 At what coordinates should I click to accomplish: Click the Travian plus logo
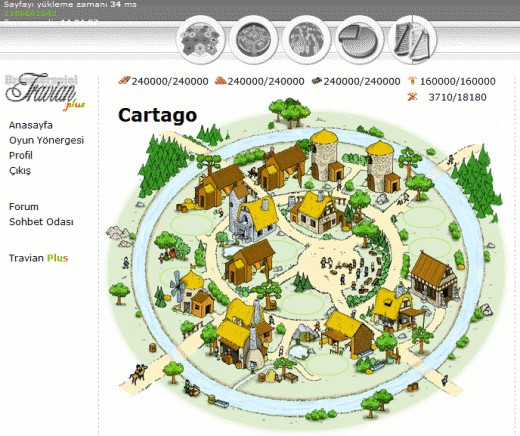tap(45, 91)
